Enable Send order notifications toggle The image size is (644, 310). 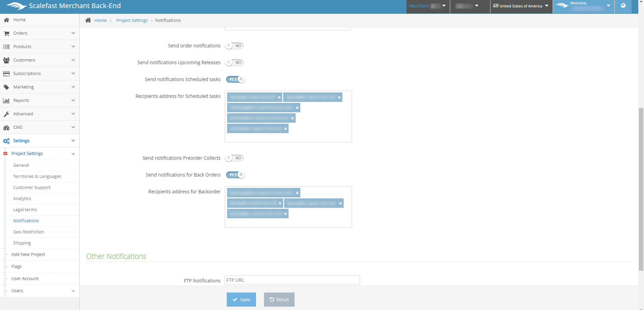234,46
